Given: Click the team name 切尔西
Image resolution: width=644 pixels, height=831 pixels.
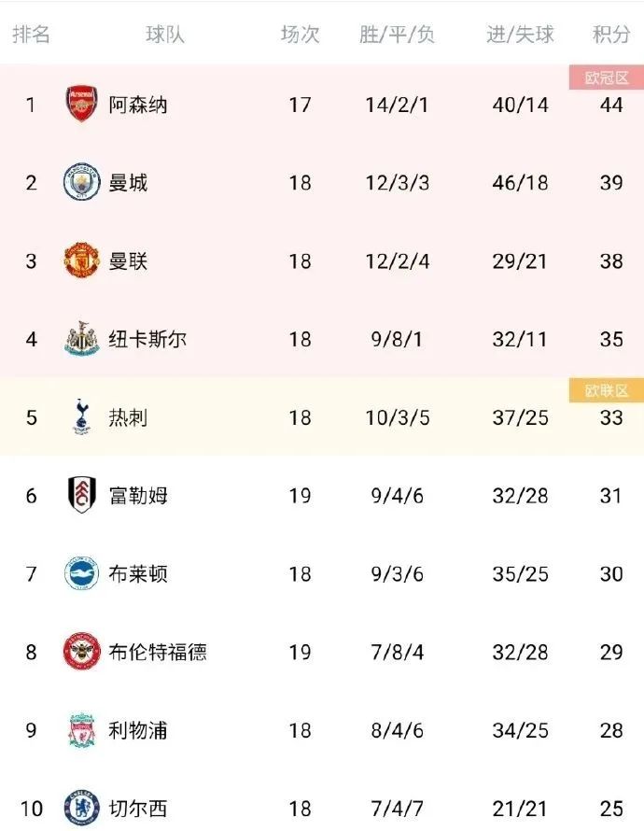Looking at the screenshot, I should pos(138,809).
